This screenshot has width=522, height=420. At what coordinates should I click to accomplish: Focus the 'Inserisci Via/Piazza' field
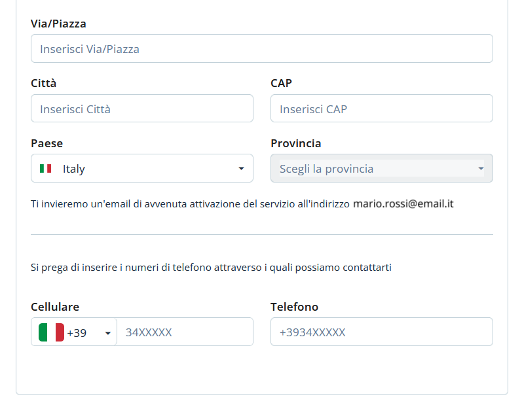(261, 49)
